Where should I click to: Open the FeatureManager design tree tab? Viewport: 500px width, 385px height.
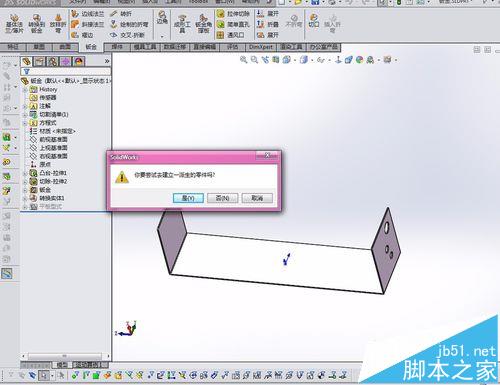[27, 61]
